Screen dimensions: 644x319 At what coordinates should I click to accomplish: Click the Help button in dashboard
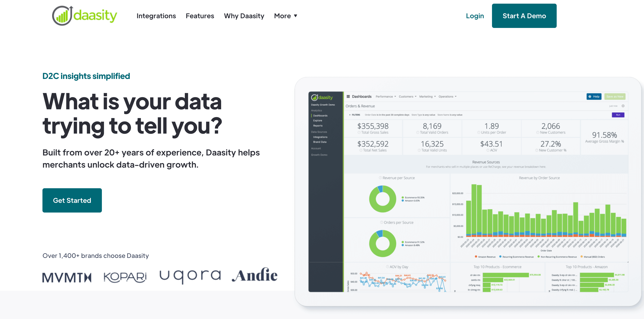coord(594,96)
